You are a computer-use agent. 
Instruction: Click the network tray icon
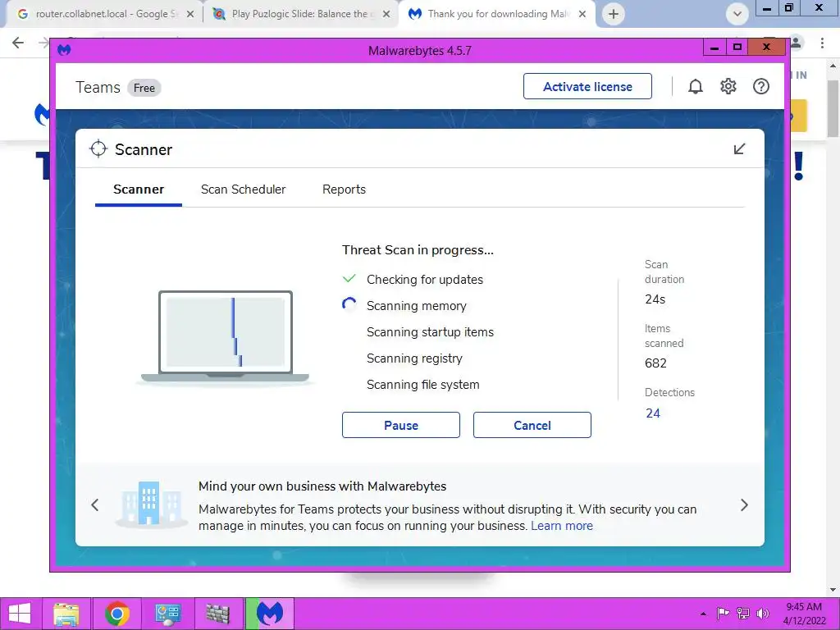[x=743, y=614]
